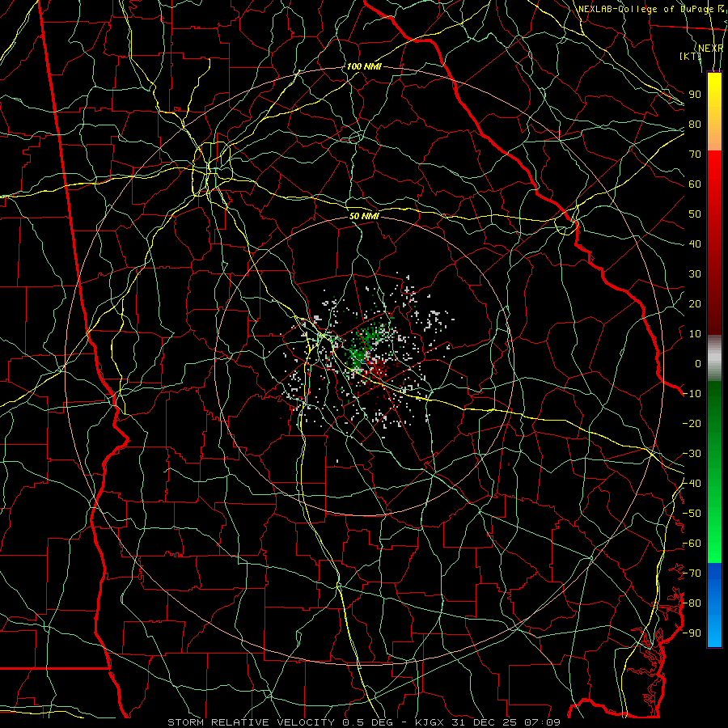This screenshot has height=728, width=728.
Task: Click the 10 value on the velocity scale
Action: 695,334
